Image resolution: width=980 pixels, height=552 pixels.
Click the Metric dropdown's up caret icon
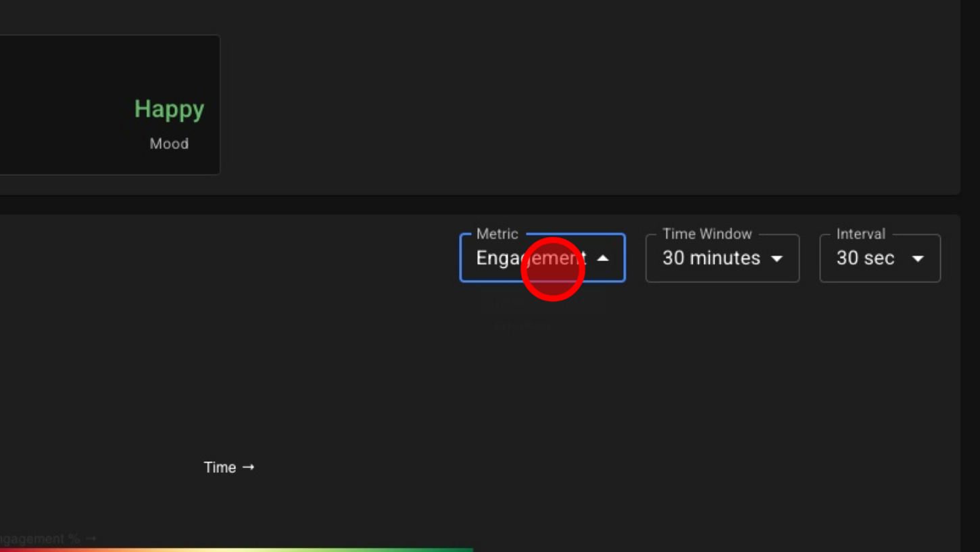(603, 258)
